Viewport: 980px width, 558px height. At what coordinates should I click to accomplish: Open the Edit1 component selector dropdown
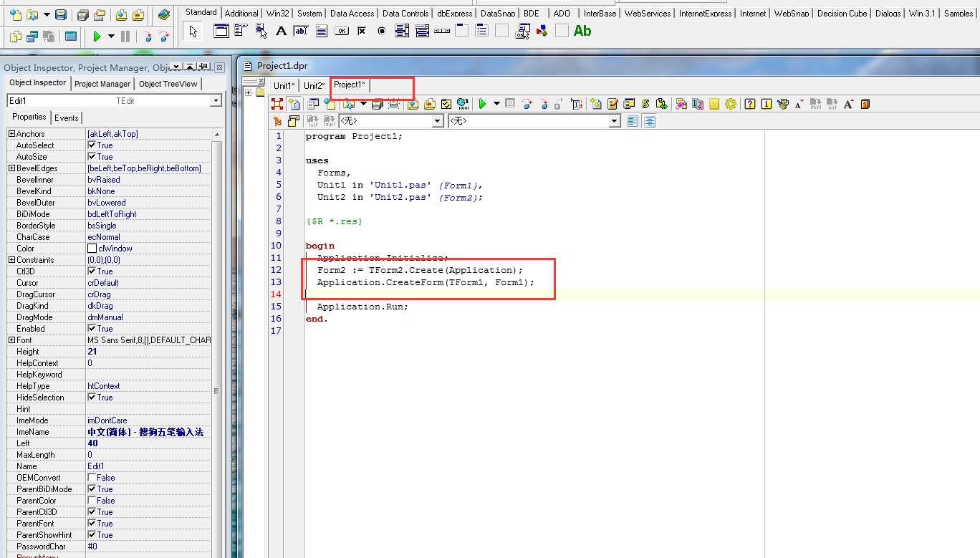point(216,101)
